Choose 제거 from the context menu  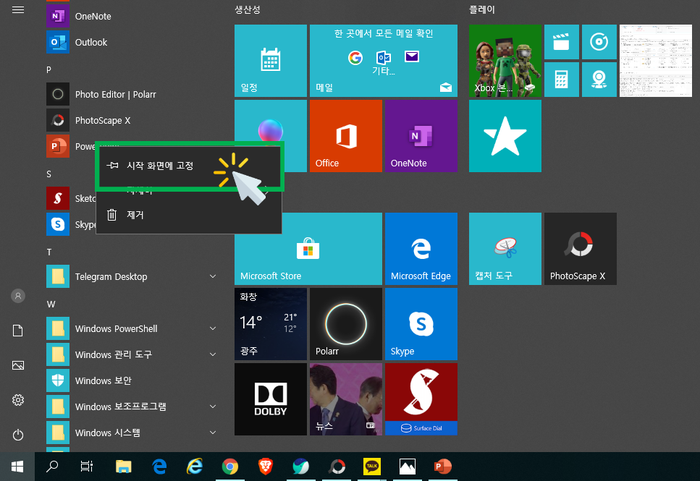pos(189,215)
